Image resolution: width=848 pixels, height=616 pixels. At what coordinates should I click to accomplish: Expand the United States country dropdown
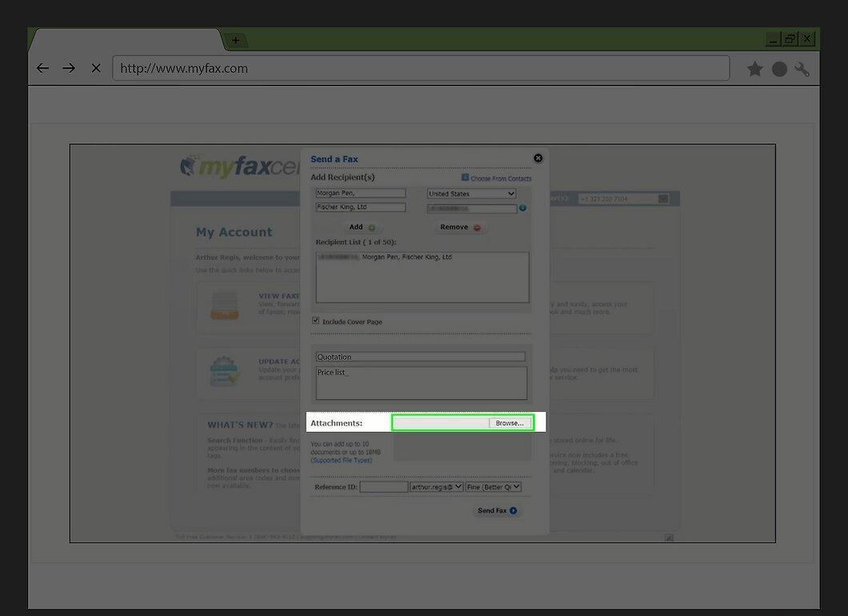tap(471, 194)
